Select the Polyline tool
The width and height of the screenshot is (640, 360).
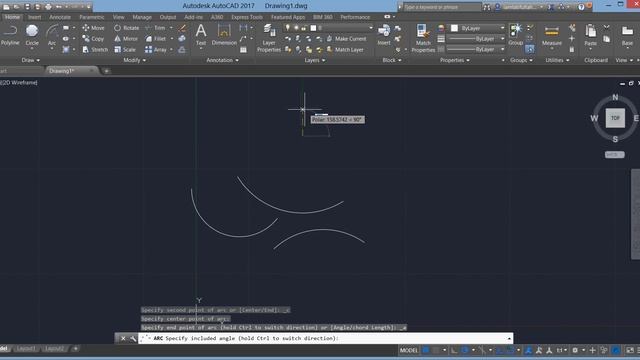click(x=10, y=34)
